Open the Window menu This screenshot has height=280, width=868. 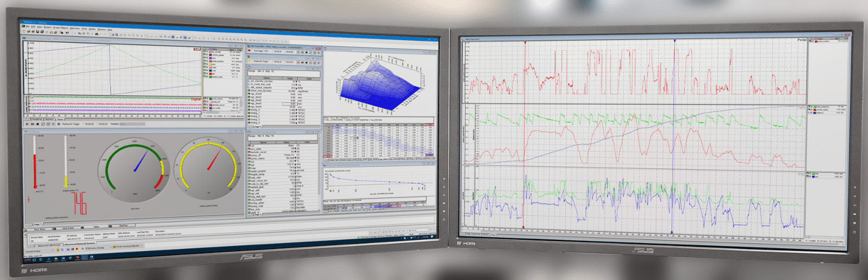click(x=101, y=29)
